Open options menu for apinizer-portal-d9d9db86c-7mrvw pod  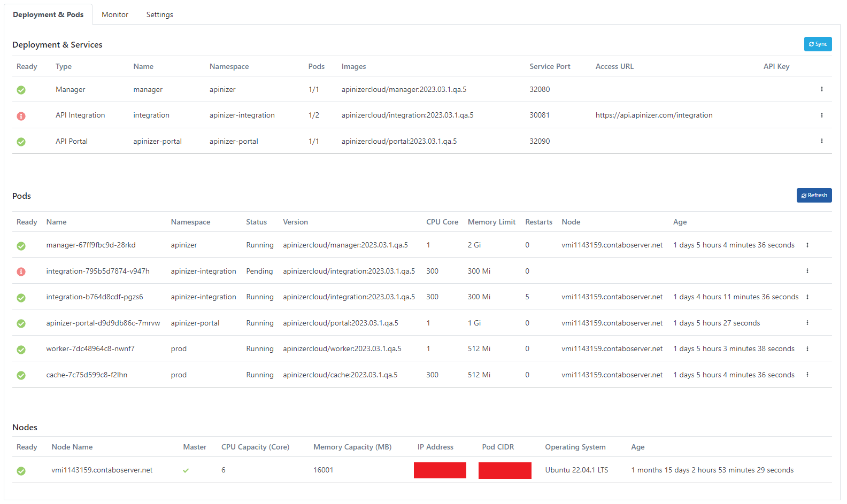[x=807, y=323]
